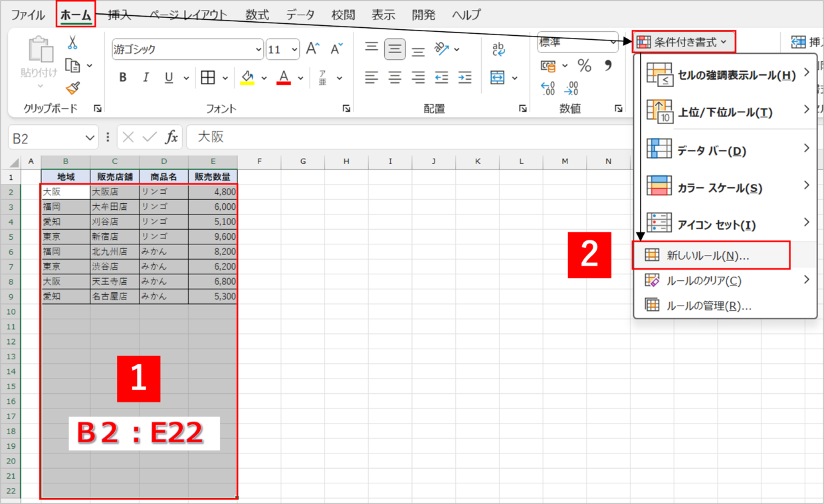This screenshot has width=824, height=504.
Task: Open the font size dropdown
Action: coord(293,50)
